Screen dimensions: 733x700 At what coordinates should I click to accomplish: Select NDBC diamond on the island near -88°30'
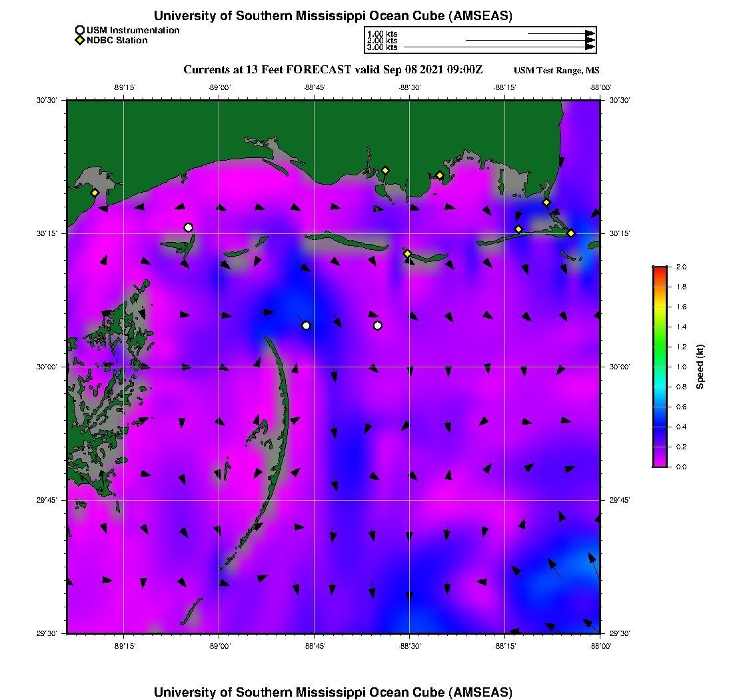pos(407,253)
